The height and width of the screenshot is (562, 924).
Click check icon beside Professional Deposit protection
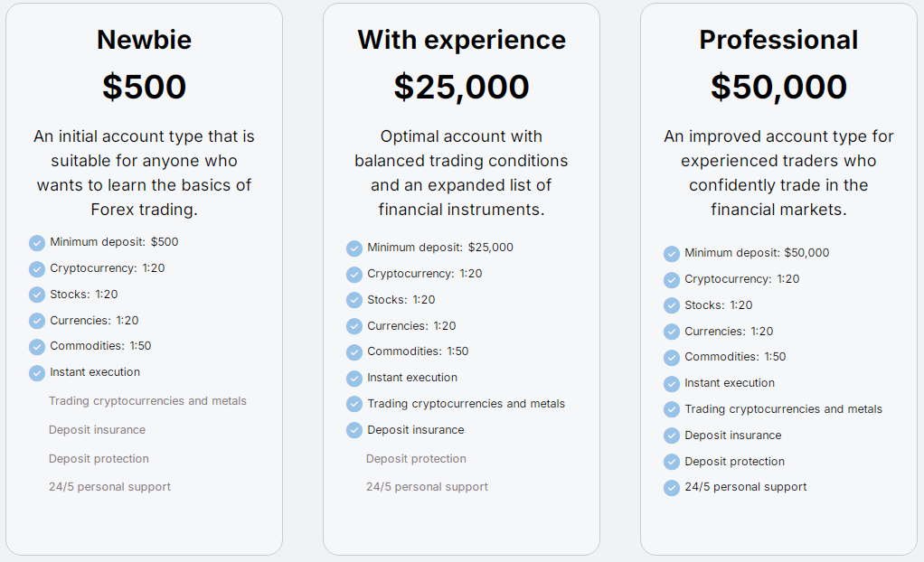[672, 462]
